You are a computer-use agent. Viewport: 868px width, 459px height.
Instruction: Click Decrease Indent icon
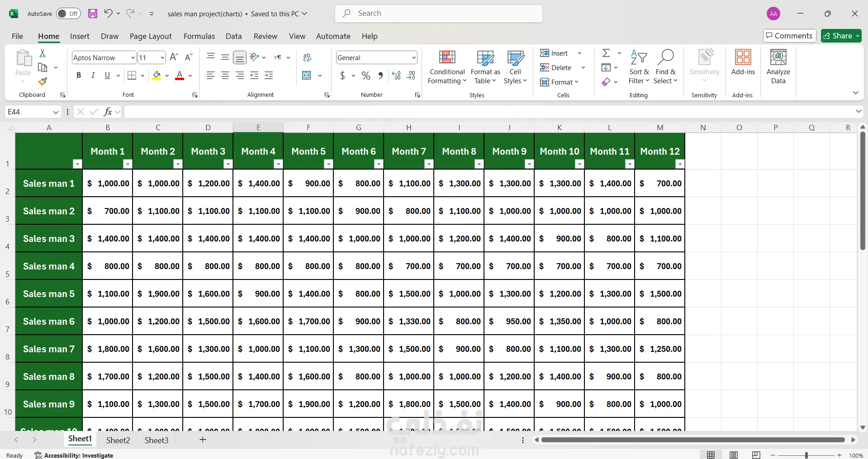tap(254, 76)
